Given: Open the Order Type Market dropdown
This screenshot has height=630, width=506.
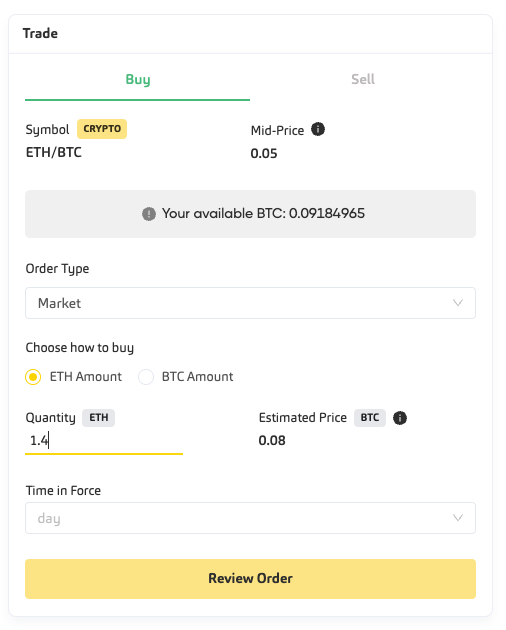Looking at the screenshot, I should pos(250,303).
